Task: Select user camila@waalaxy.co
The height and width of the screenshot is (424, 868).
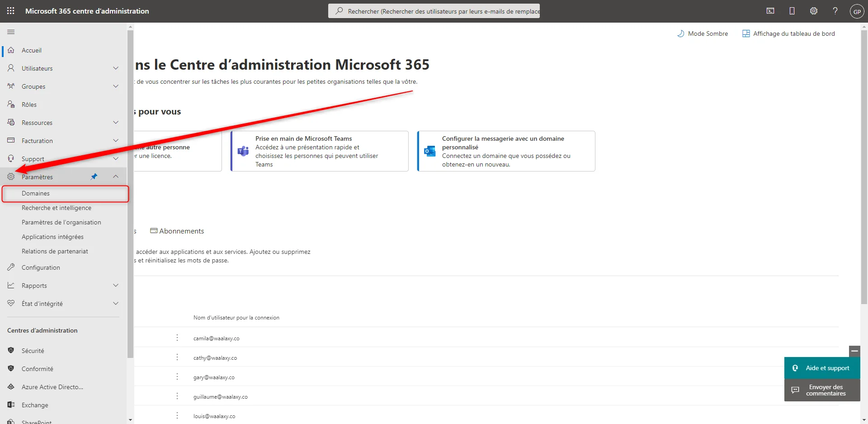Action: tap(217, 338)
